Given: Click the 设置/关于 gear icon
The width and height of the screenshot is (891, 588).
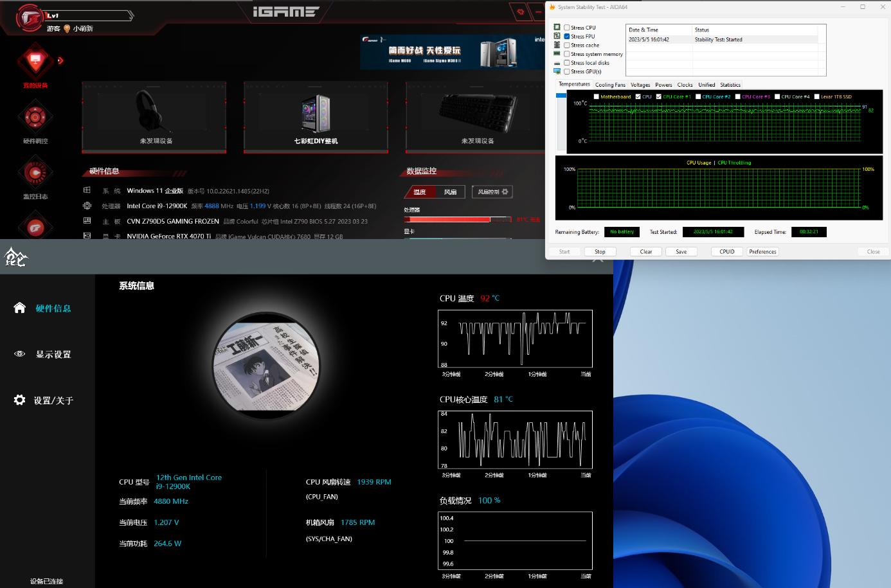Looking at the screenshot, I should [20, 400].
